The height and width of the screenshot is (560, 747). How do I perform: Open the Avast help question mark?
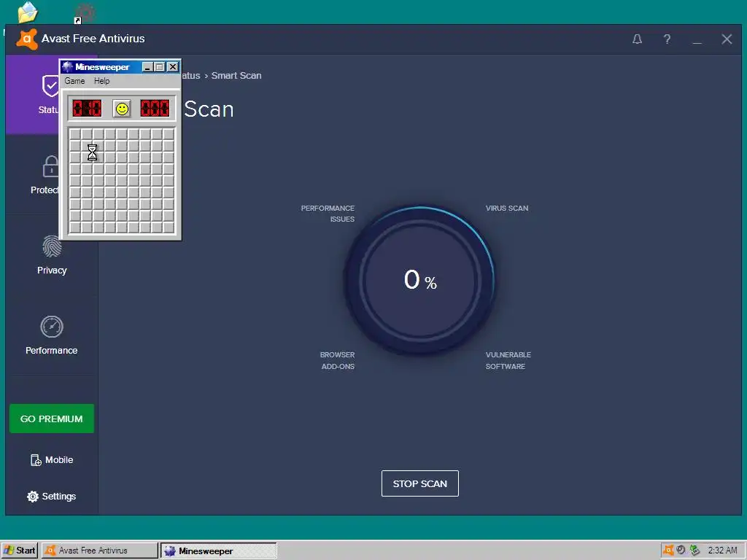tap(667, 39)
